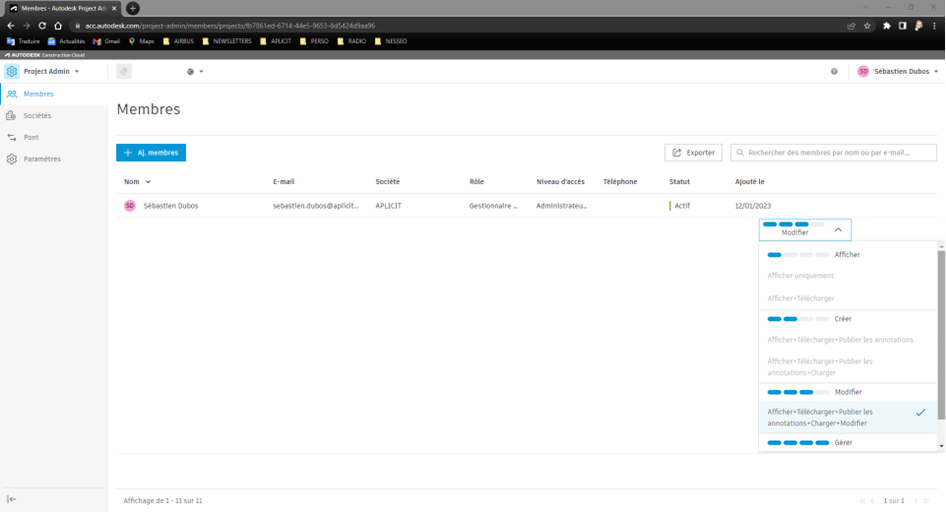
Task: Click the dropdown list scrollbar thumb
Action: point(941,335)
